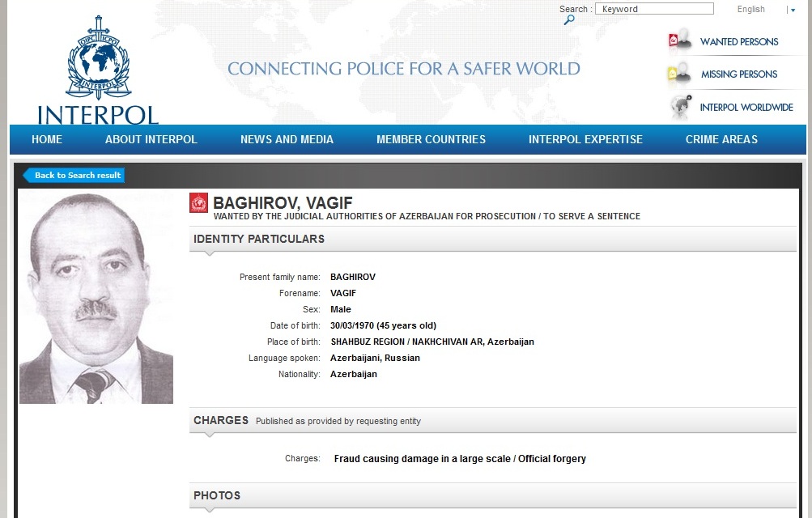Open the About Interpol menu
Viewport: 812px width, 518px height.
click(151, 139)
